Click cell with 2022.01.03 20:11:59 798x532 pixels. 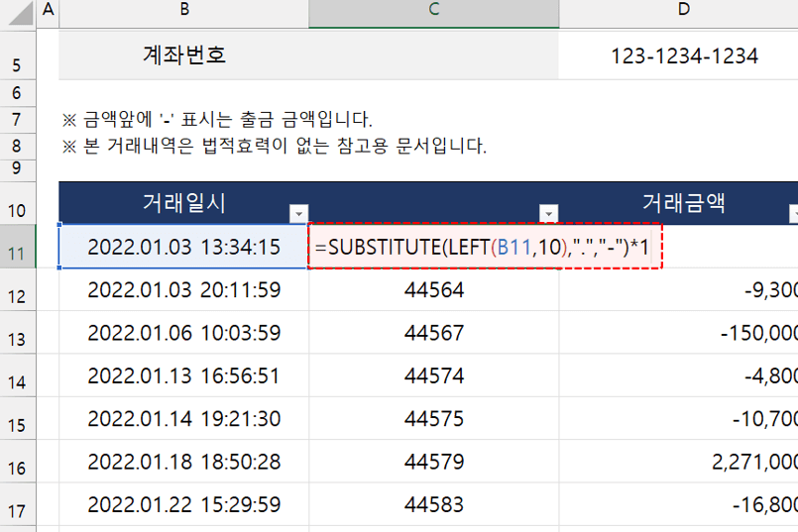183,290
